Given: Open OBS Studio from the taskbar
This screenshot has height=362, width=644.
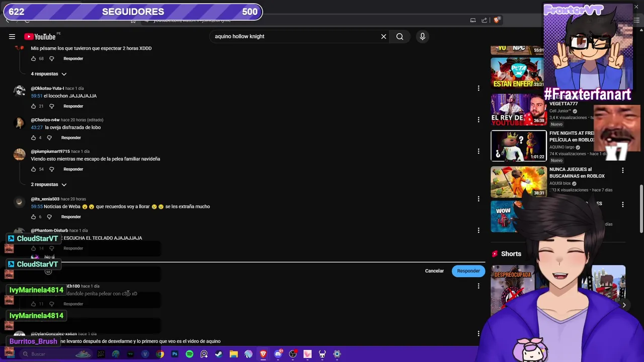Looking at the screenshot, I should coord(293,354).
